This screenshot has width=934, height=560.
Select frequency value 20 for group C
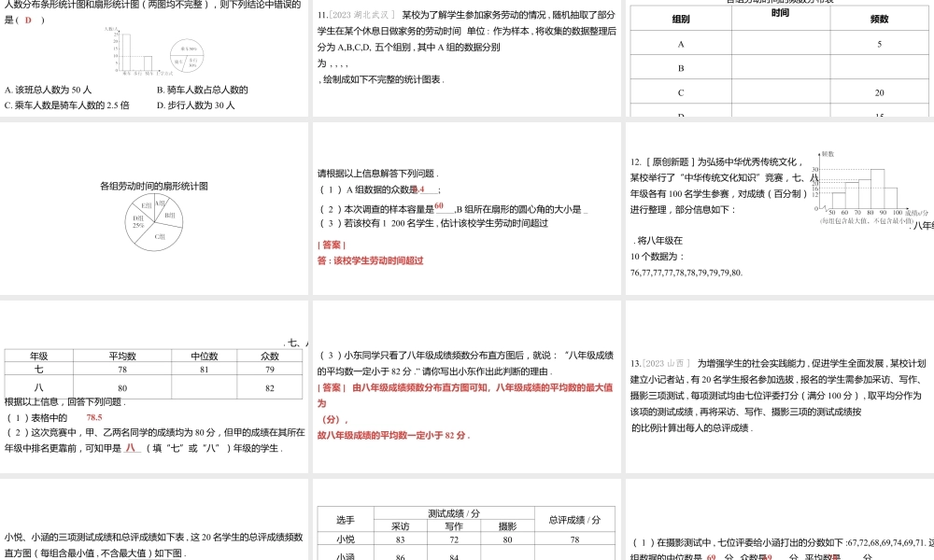coord(878,93)
